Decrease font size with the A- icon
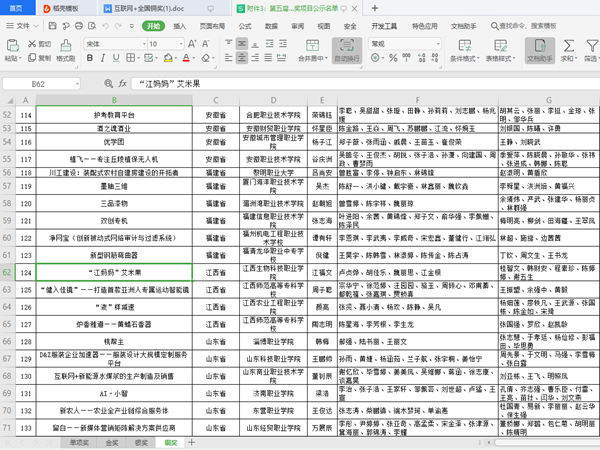This screenshot has width=600, height=450. tap(206, 44)
